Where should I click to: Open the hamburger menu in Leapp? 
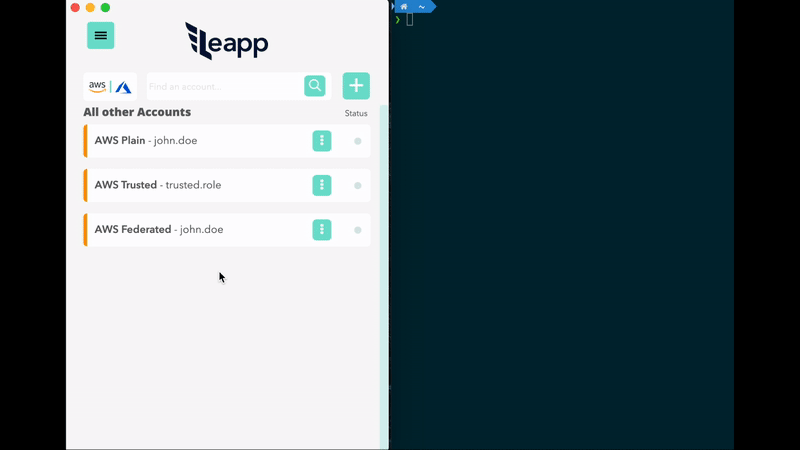click(101, 35)
